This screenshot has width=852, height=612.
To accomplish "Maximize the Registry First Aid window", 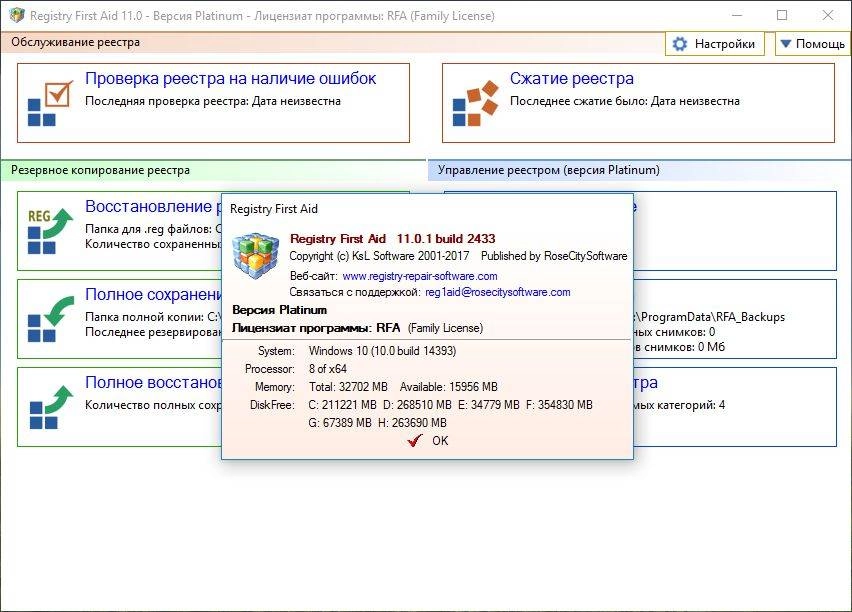I will [x=782, y=15].
